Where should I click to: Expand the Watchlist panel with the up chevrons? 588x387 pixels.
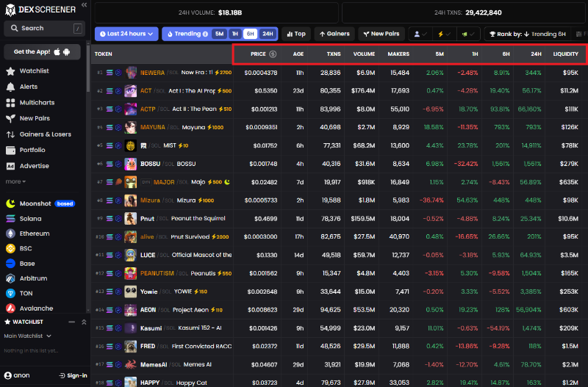point(84,322)
